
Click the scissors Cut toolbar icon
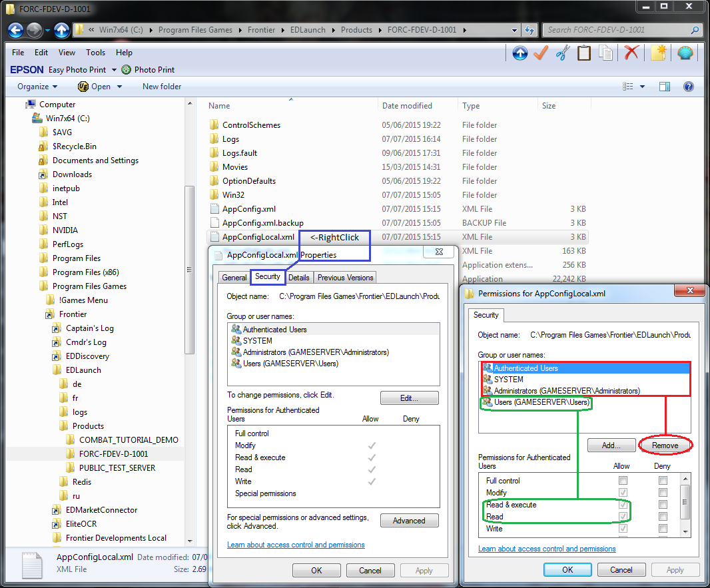point(563,53)
